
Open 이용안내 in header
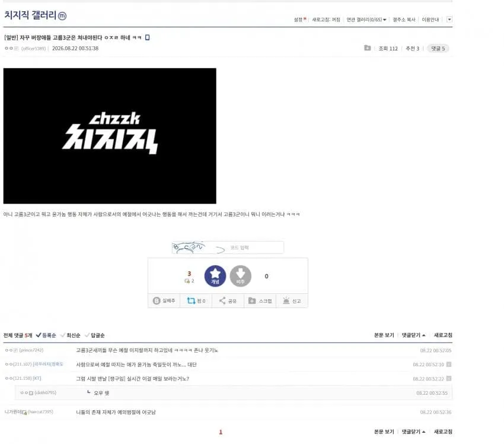tap(430, 20)
